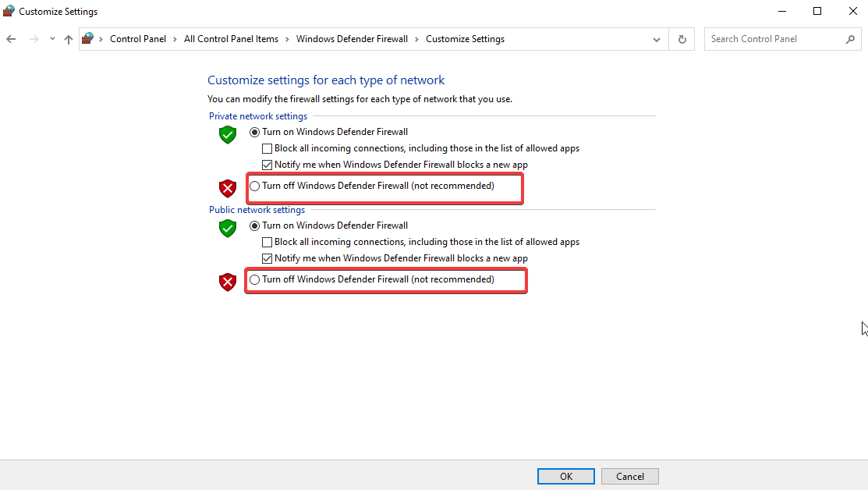Click the Refresh icon in the address bar
This screenshot has width=868, height=490.
[682, 38]
